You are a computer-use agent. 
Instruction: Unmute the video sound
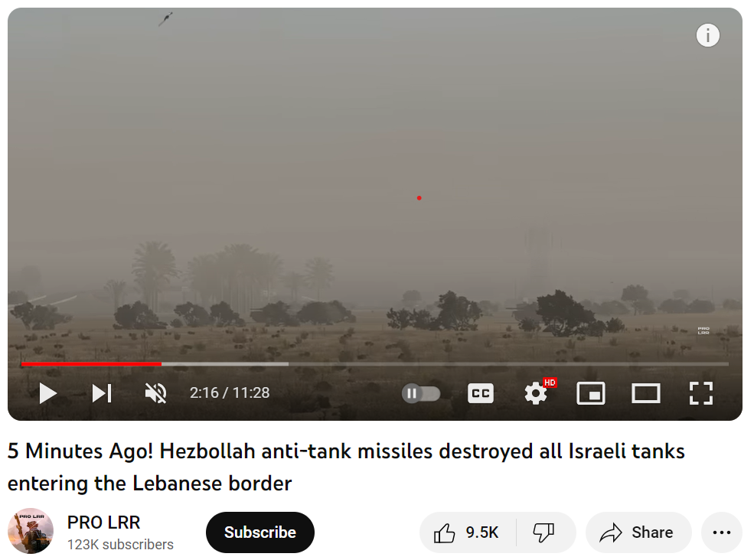156,393
